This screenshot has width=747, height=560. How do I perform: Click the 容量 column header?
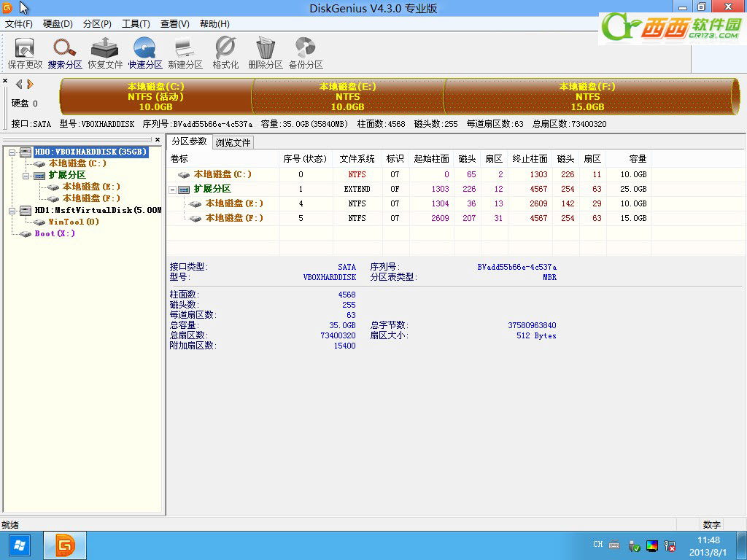629,159
